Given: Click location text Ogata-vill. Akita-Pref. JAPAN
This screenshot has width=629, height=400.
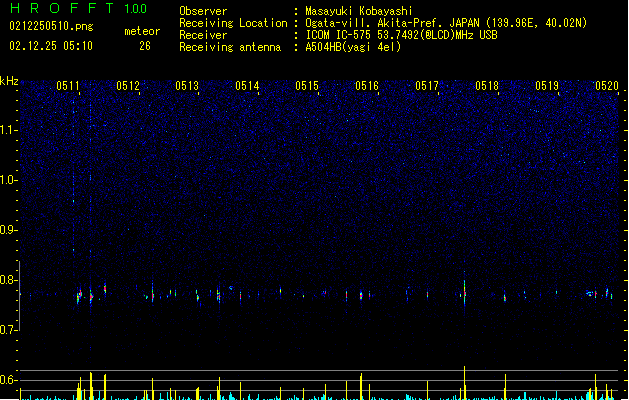Looking at the screenshot, I should click(x=392, y=23).
